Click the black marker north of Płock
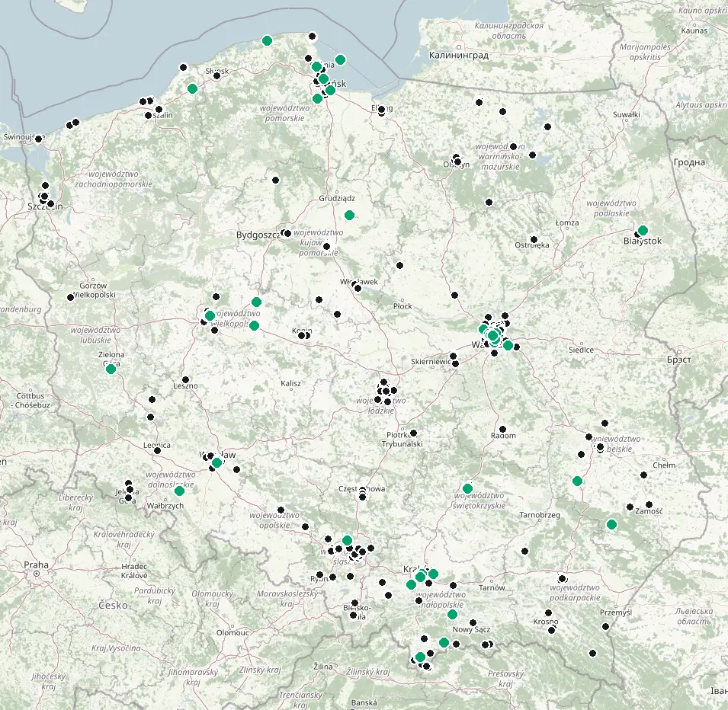The image size is (728, 710). pyautogui.click(x=399, y=265)
